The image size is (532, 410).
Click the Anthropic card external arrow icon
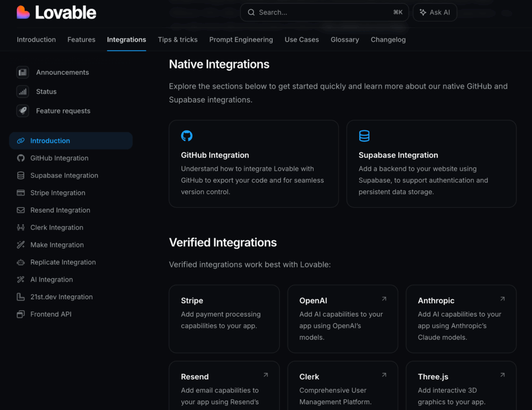tap(502, 299)
